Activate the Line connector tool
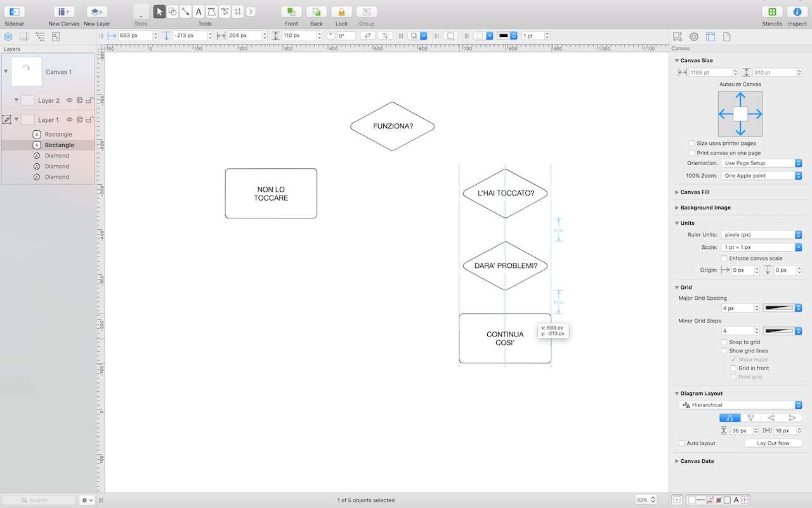Image resolution: width=812 pixels, height=508 pixels. click(185, 11)
